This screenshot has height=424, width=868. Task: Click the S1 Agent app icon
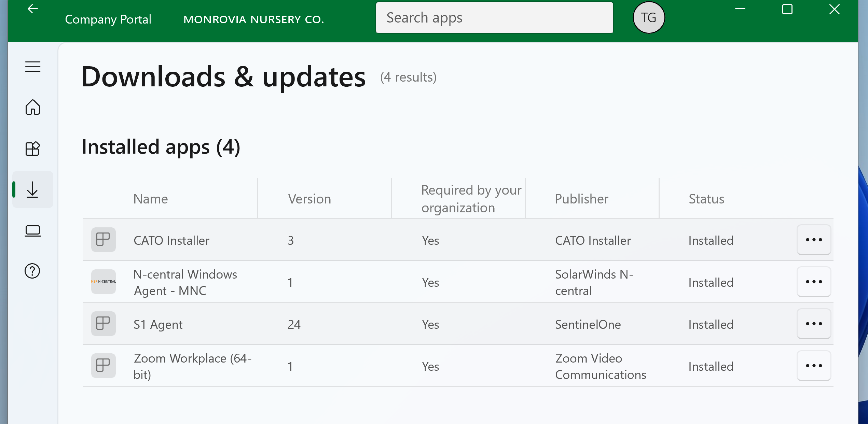tap(103, 324)
